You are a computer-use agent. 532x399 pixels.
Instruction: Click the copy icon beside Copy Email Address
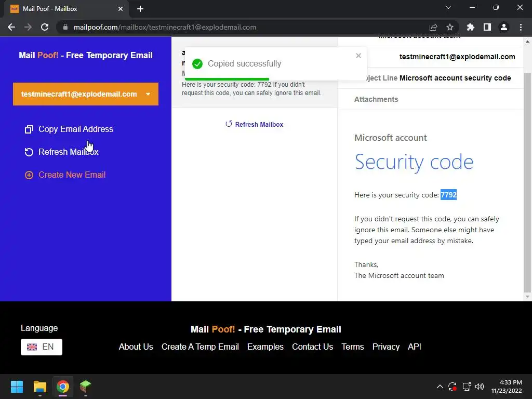pos(29,129)
